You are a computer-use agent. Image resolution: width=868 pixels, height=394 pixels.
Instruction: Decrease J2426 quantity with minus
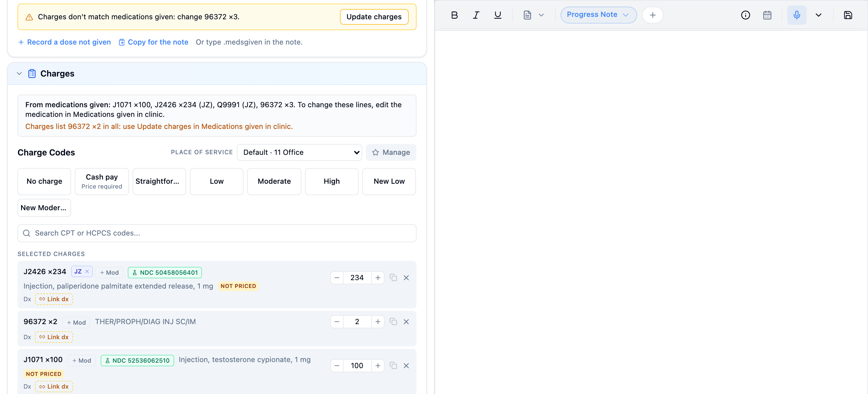[x=337, y=277]
